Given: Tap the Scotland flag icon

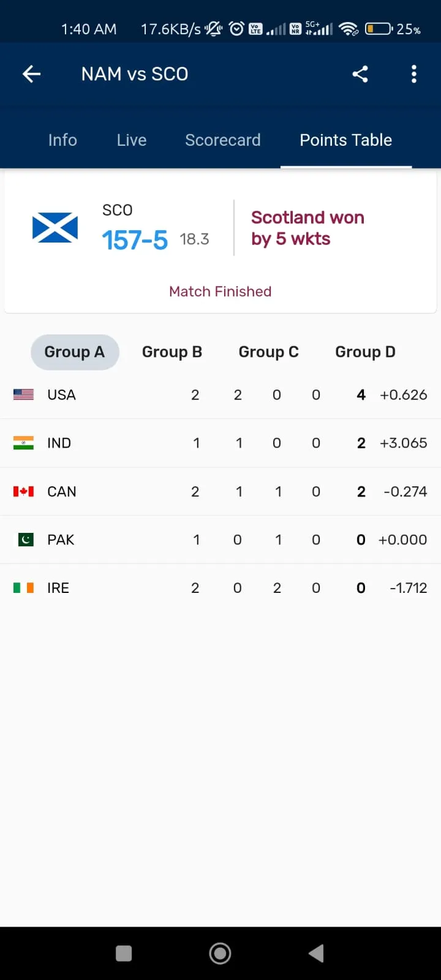Looking at the screenshot, I should click(55, 227).
